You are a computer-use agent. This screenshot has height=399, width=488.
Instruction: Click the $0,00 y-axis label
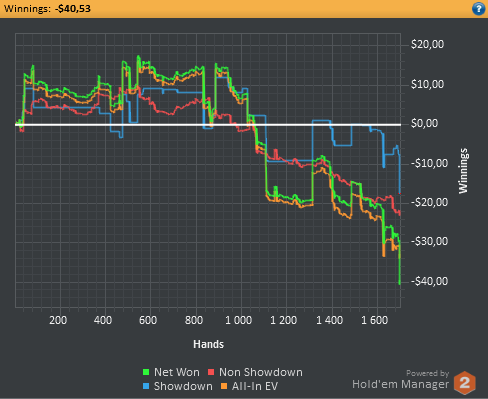click(x=424, y=123)
